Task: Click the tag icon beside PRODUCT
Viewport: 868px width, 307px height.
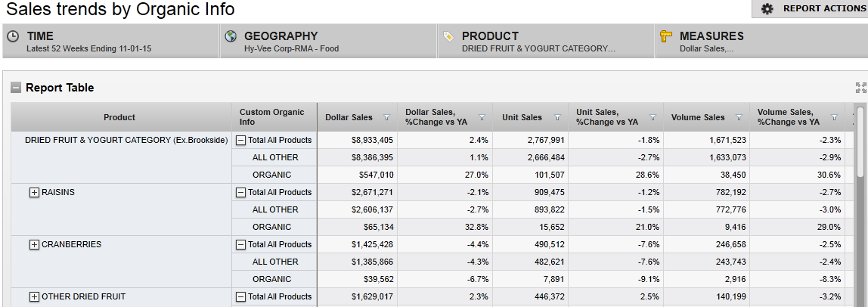Action: pos(448,36)
